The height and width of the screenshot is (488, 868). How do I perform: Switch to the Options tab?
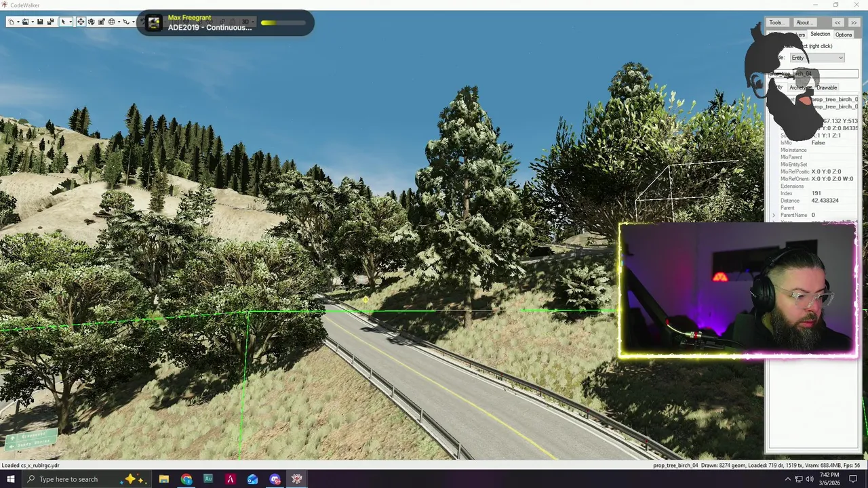coord(844,35)
